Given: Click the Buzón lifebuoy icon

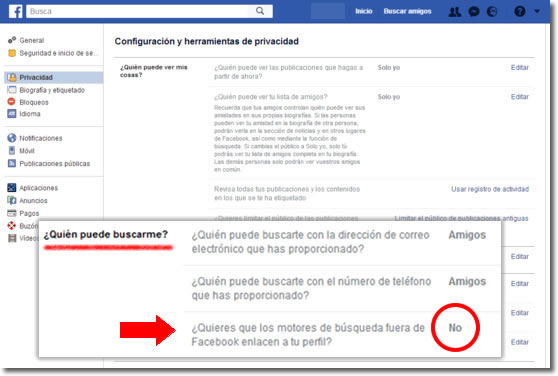Looking at the screenshot, I should [x=12, y=226].
